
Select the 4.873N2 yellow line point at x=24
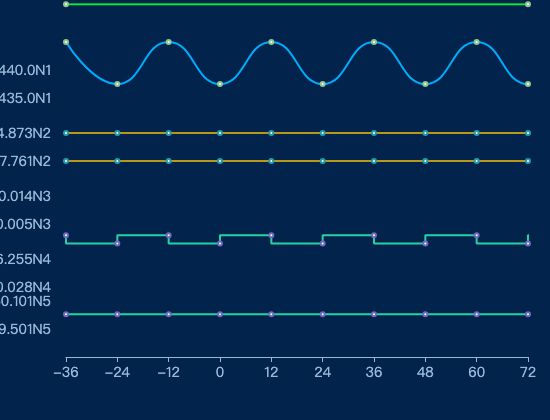[323, 133]
